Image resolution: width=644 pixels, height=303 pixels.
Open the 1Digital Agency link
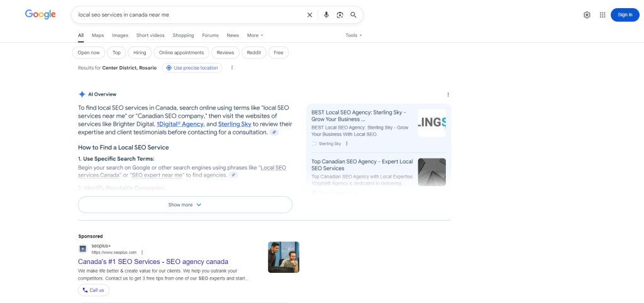(180, 124)
